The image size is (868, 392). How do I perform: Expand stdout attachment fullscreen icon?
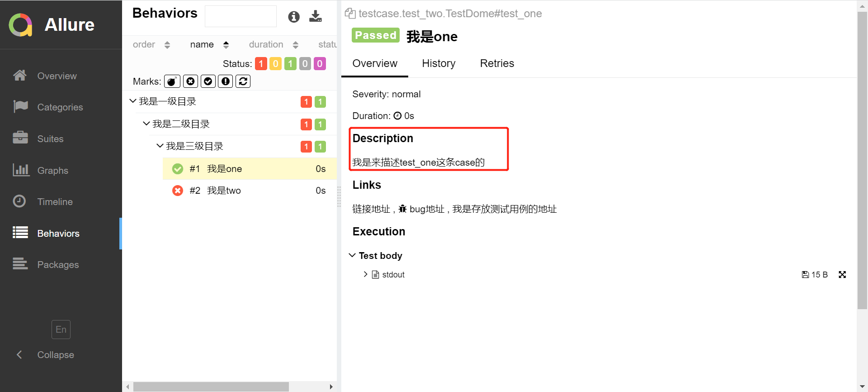click(x=842, y=274)
